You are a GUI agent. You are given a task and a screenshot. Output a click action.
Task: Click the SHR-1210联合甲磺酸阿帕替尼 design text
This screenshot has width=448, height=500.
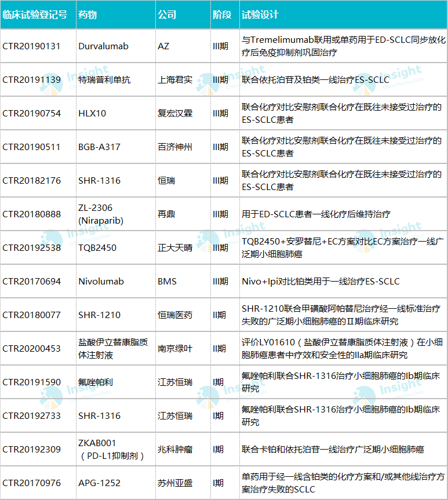pyautogui.click(x=341, y=315)
